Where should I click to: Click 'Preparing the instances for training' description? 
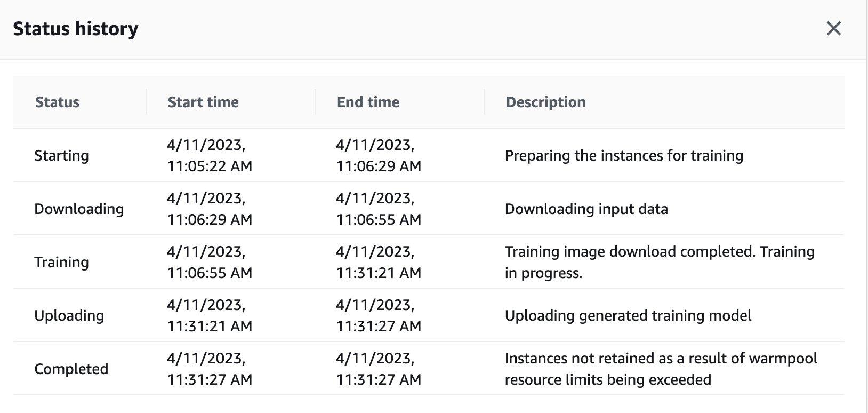pyautogui.click(x=624, y=155)
